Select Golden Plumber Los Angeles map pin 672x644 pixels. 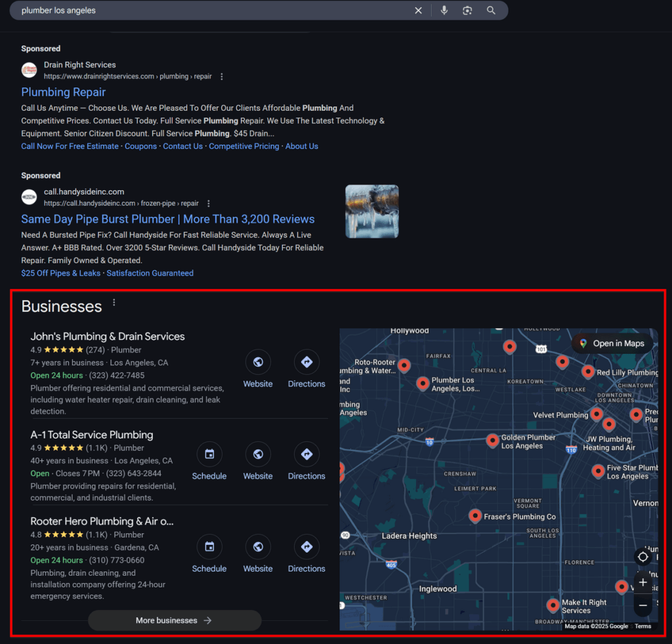(x=492, y=440)
